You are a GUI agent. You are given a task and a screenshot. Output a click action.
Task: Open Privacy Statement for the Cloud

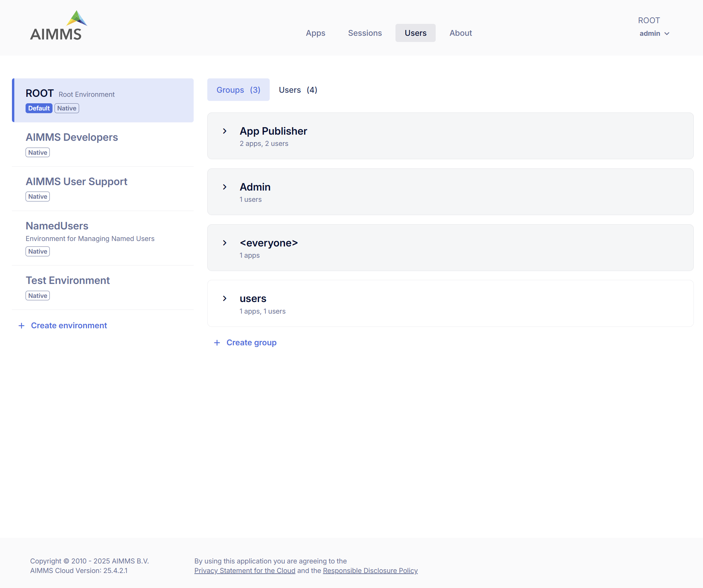(245, 571)
